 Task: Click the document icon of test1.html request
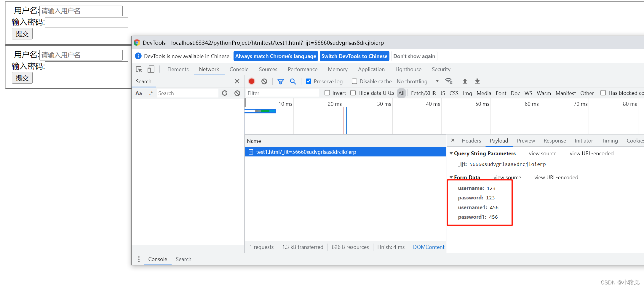(x=251, y=152)
